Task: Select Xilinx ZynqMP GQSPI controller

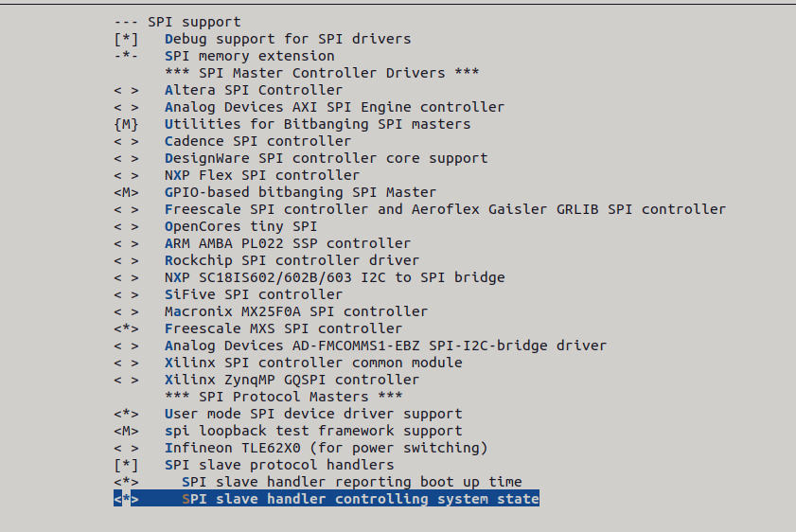Action: pos(292,380)
